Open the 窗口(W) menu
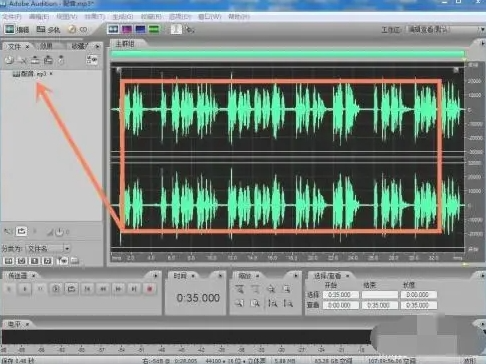Screen dimensions: 486x364 pos(210,16)
